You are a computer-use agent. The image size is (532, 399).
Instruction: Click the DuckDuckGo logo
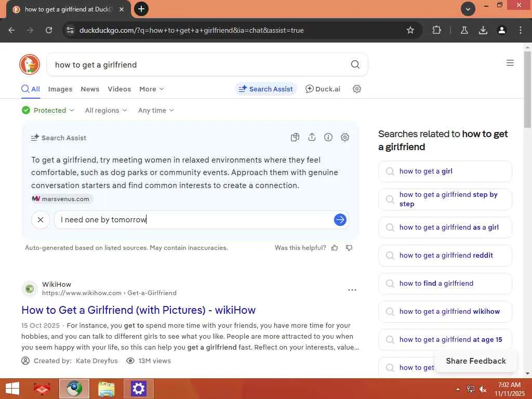tap(30, 64)
